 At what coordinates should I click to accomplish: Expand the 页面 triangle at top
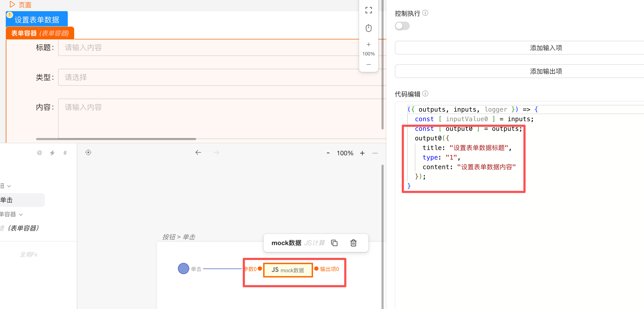[12, 4]
